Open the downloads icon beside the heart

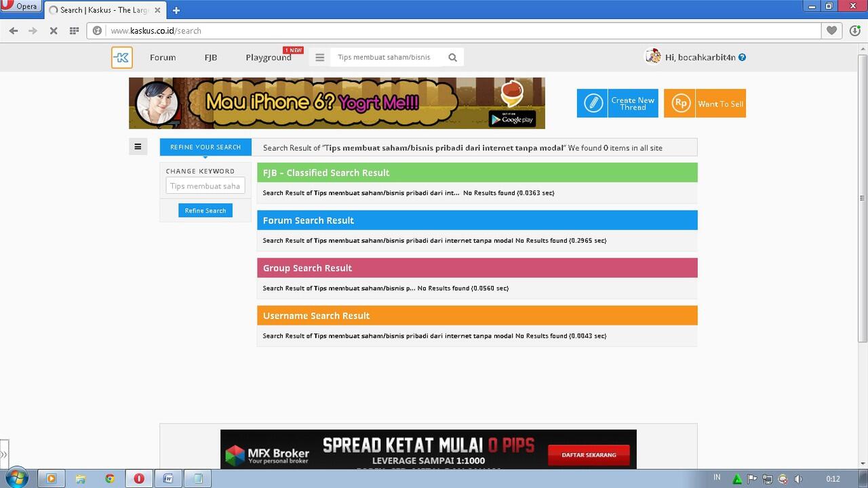coord(854,30)
